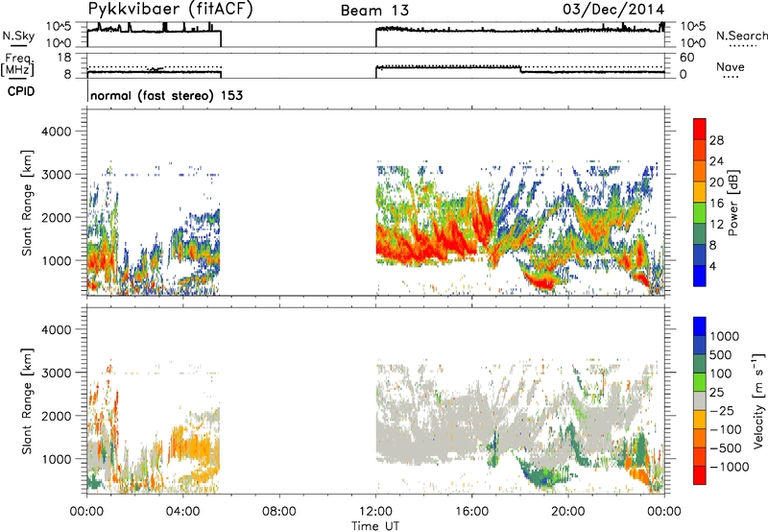Viewport: 768px width, 532px height.
Task: Click the '-25' velocity colorbar tick
Action: pos(721,410)
